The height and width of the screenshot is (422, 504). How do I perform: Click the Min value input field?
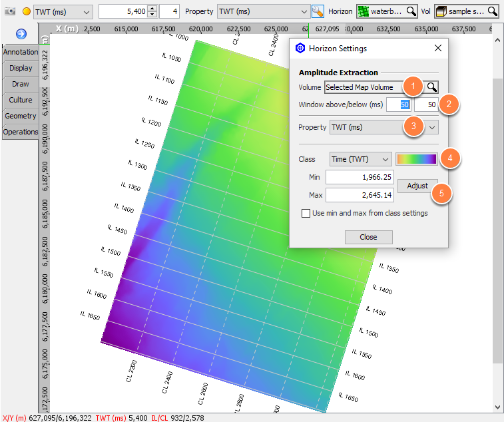(x=360, y=177)
